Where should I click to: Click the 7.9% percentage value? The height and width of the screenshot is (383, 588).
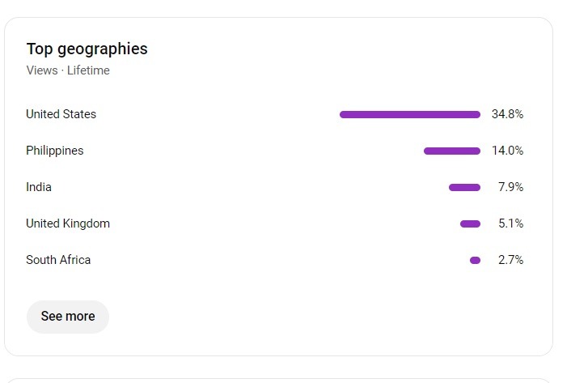click(510, 187)
